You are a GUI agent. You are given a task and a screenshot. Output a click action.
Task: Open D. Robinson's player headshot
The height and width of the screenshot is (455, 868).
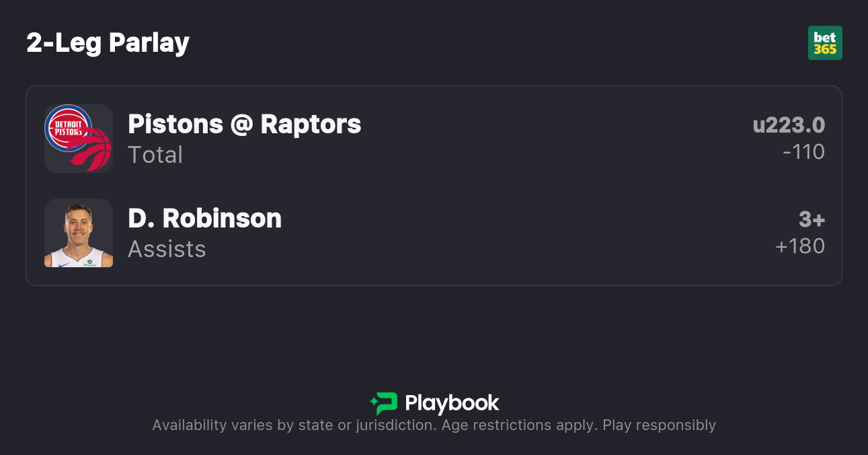[79, 233]
